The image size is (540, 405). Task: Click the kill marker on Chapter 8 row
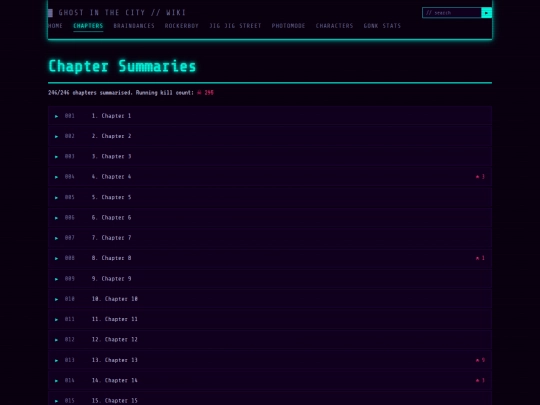tap(480, 258)
